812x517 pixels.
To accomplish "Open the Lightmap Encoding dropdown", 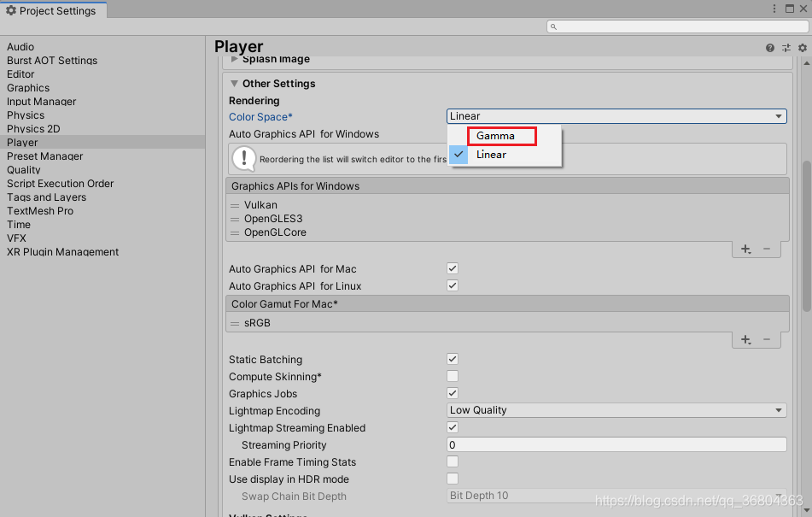I will [x=616, y=410].
